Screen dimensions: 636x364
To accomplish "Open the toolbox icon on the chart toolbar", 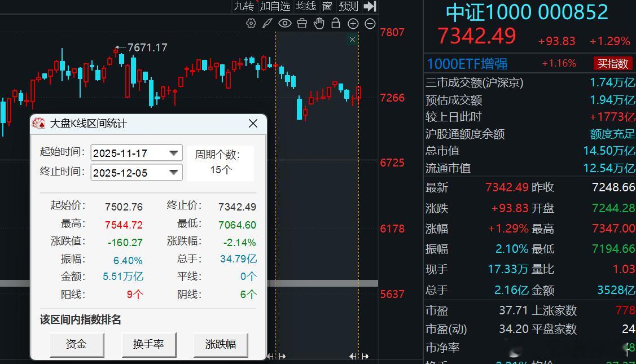I will 302,23.
